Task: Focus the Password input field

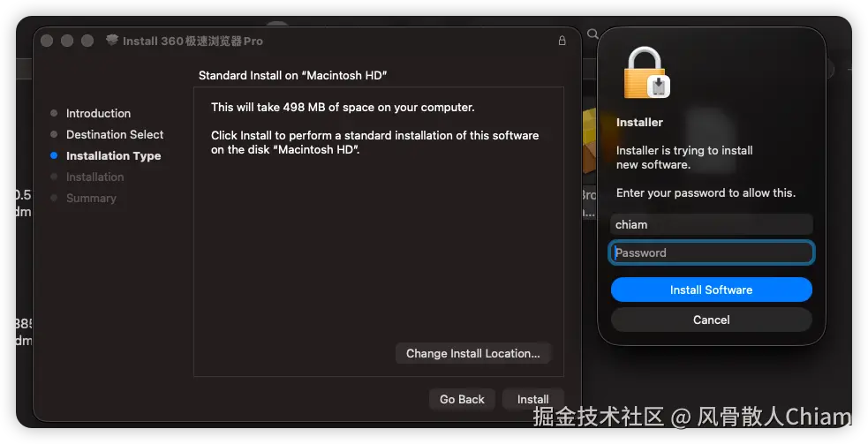Action: (x=712, y=252)
